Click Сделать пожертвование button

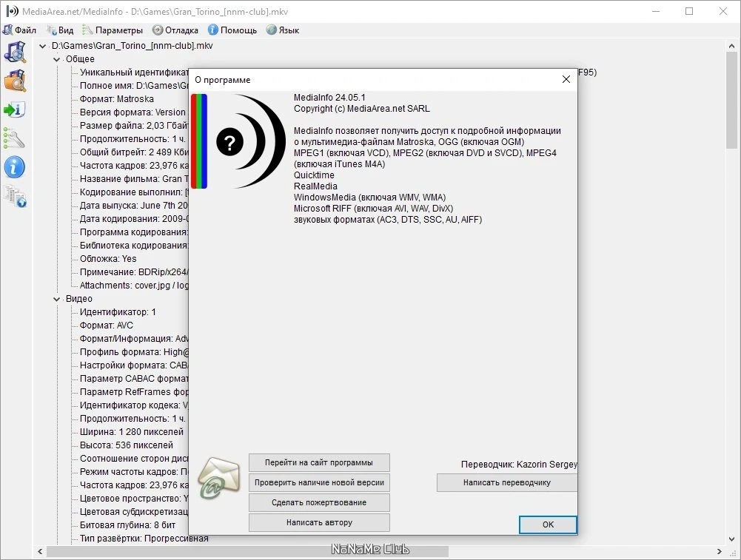click(x=319, y=502)
